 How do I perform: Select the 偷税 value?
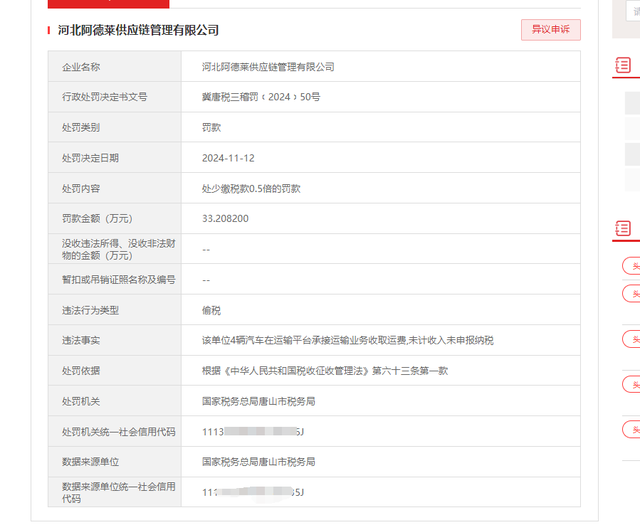pyautogui.click(x=211, y=311)
